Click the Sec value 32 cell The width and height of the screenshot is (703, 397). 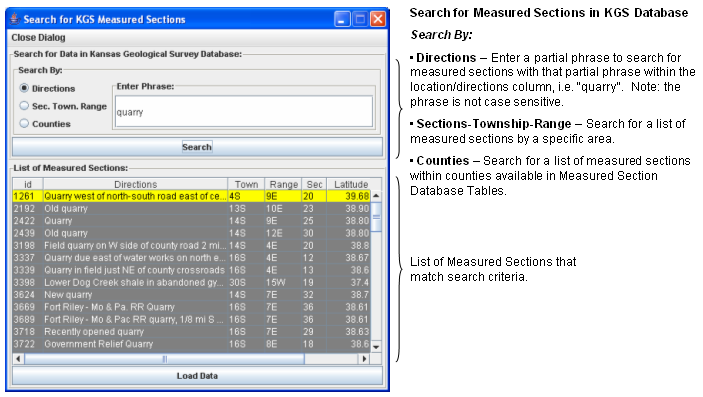point(314,295)
